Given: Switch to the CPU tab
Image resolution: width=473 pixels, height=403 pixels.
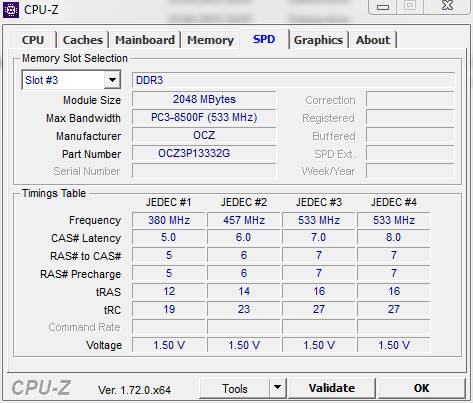Looking at the screenshot, I should [x=33, y=40].
